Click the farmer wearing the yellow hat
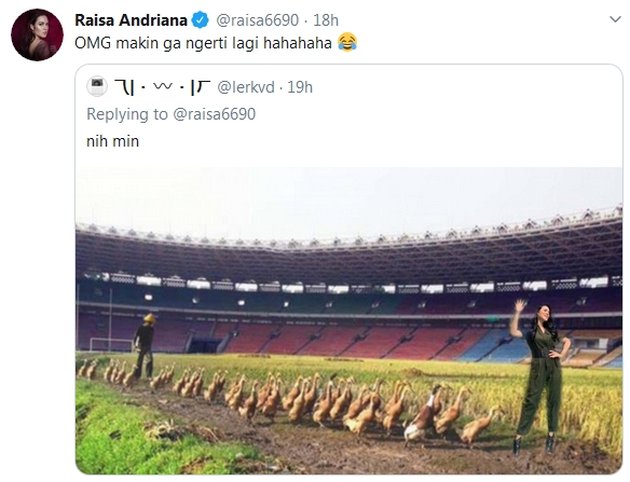Viewport: 630px width, 482px height. (x=144, y=346)
